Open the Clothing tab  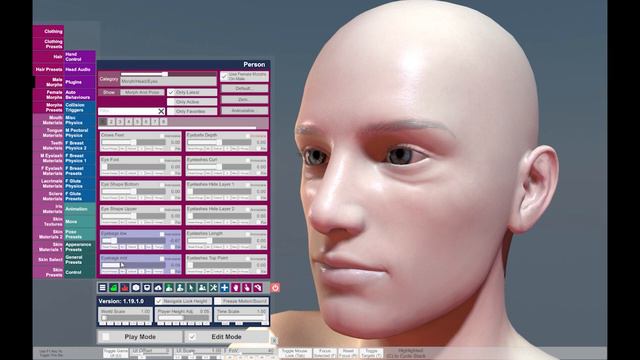click(48, 31)
